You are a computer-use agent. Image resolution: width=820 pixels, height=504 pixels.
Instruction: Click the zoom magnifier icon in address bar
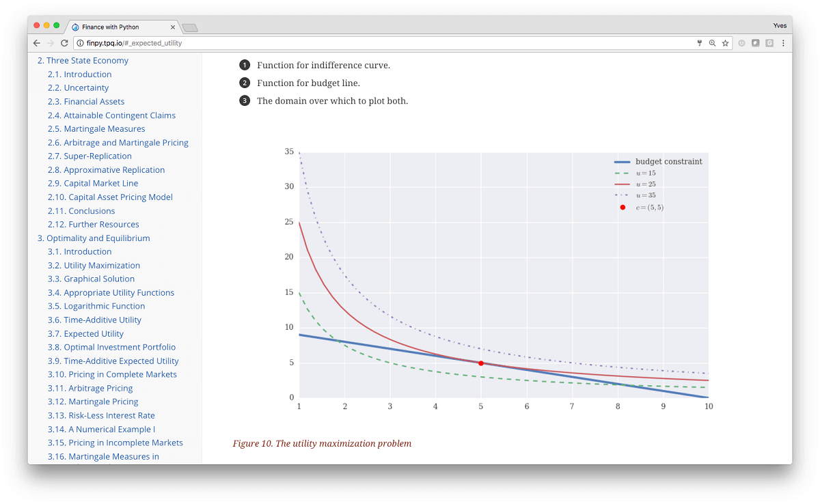point(712,43)
